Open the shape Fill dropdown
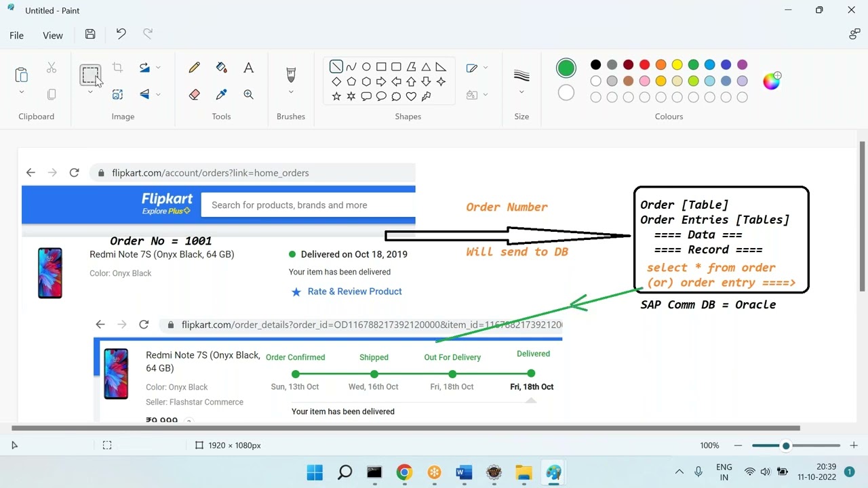868x488 pixels. [477, 95]
